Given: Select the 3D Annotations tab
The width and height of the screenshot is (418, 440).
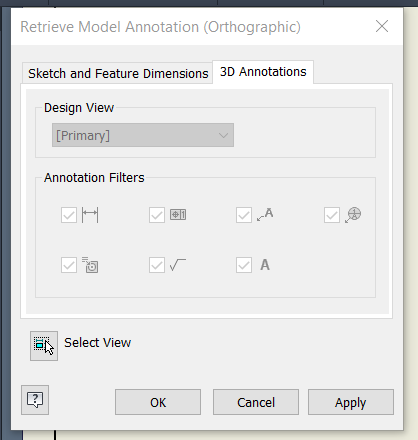Looking at the screenshot, I should (263, 72).
